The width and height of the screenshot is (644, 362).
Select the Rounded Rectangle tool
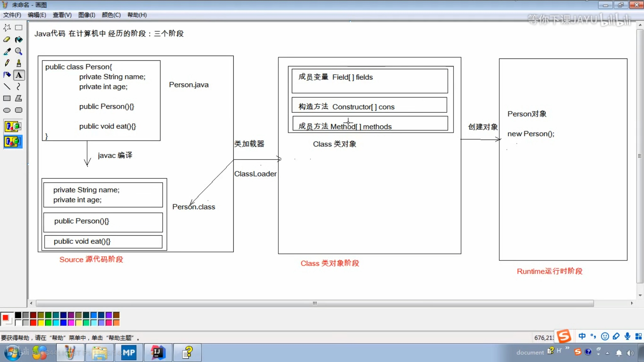coord(19,110)
